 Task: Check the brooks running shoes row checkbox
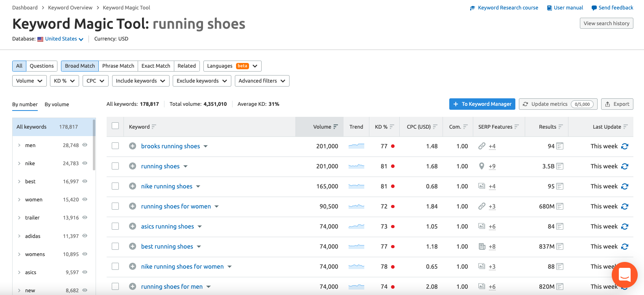tap(115, 146)
